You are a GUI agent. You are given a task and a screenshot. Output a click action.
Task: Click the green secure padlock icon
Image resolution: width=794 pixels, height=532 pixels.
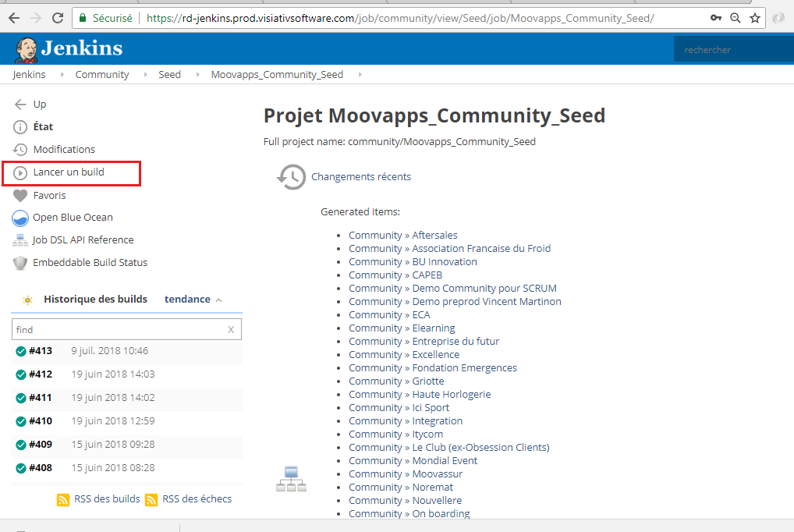coord(83,18)
